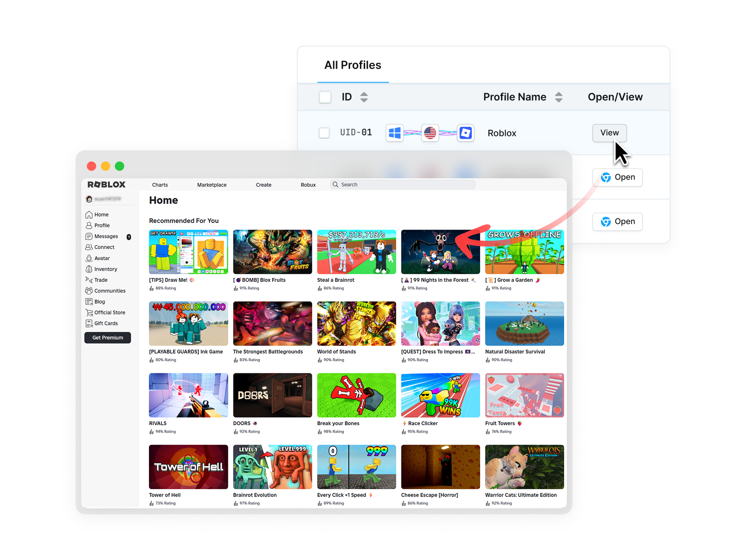Open the Robux menu item
This screenshot has height=560, width=747.
(x=308, y=185)
